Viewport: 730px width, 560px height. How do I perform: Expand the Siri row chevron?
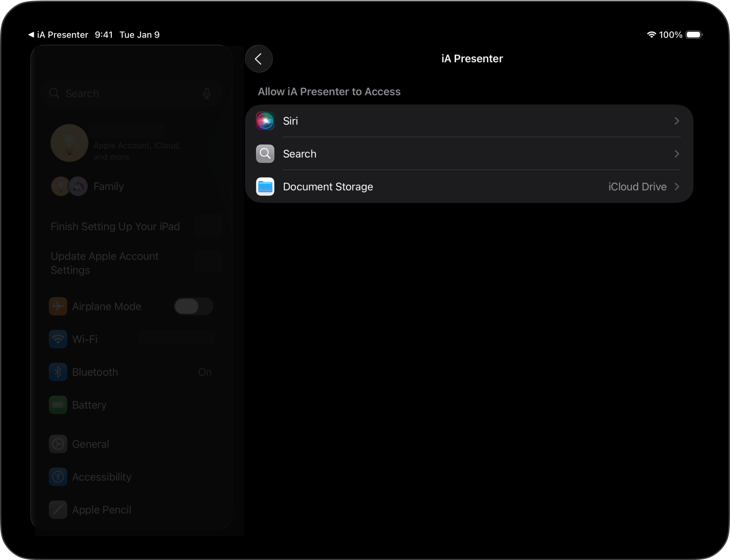point(676,121)
